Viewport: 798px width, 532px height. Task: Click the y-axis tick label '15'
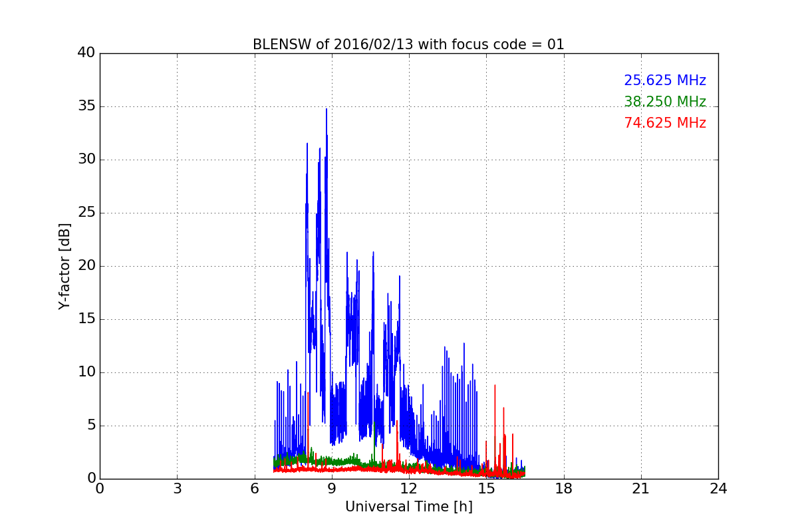pyautogui.click(x=86, y=319)
